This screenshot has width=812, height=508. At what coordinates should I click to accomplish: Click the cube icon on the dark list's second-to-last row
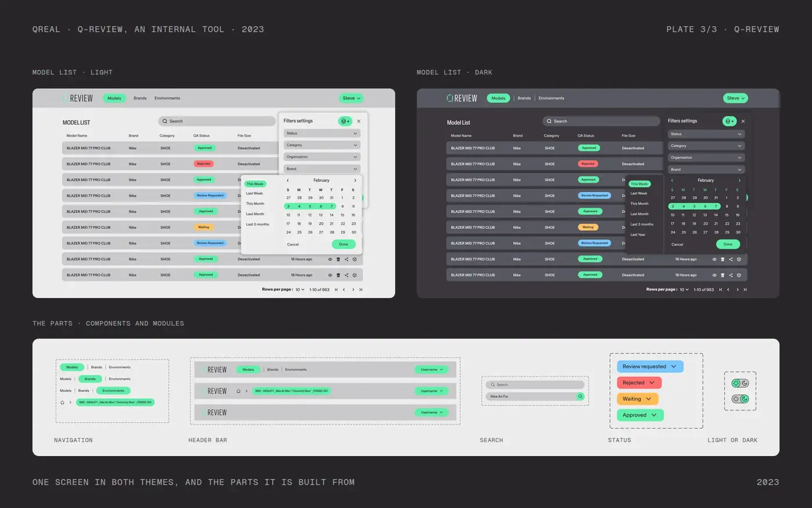pyautogui.click(x=739, y=260)
